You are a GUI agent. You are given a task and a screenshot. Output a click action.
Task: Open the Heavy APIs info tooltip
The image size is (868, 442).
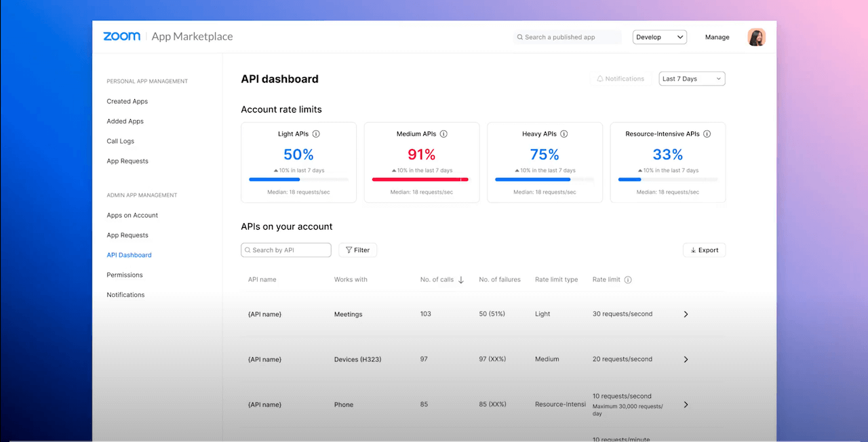click(x=564, y=134)
